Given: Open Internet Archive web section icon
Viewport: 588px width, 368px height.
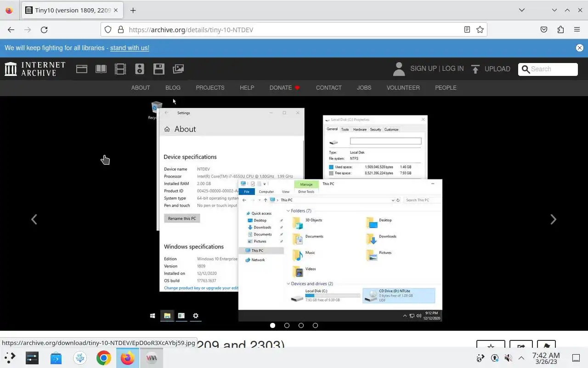Looking at the screenshot, I should (x=82, y=69).
